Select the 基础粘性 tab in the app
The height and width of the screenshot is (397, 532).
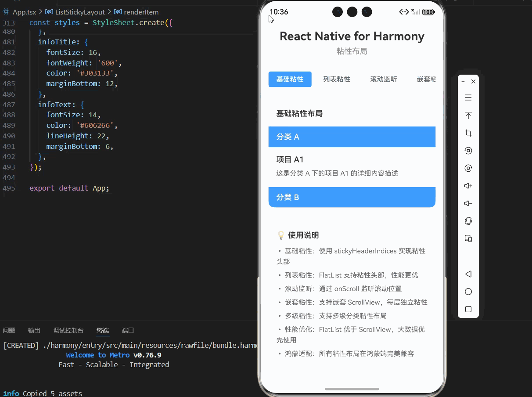coord(290,79)
